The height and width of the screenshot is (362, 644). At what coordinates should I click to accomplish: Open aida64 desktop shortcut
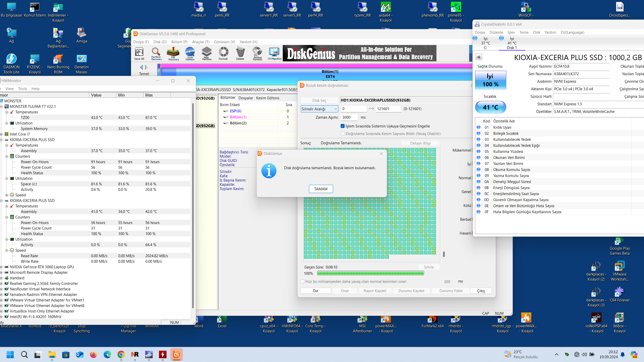pos(386,12)
